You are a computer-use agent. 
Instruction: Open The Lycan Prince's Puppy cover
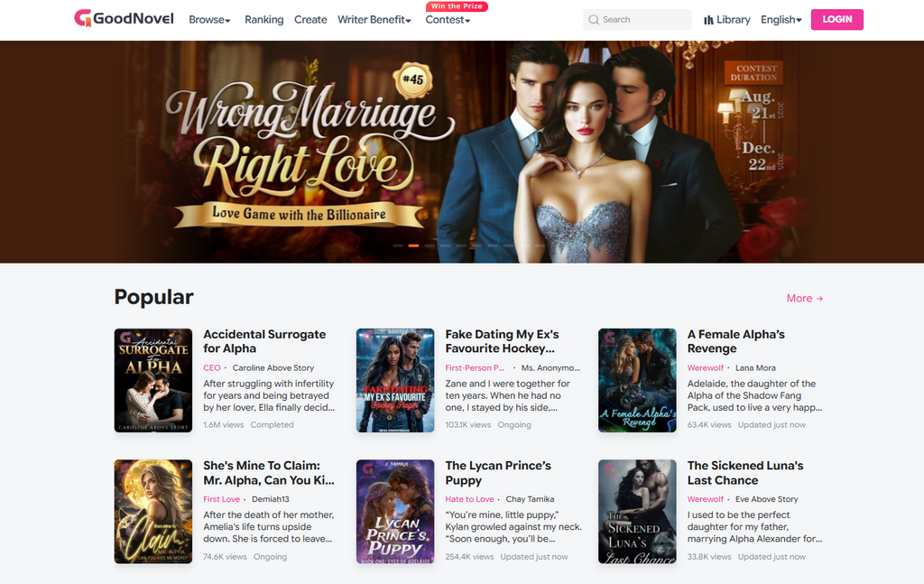(395, 512)
